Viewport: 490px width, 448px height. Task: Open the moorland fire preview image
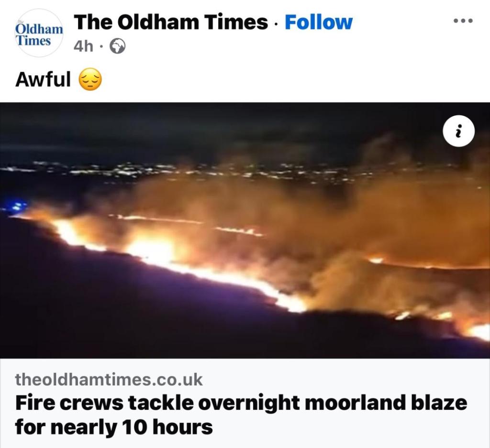click(245, 230)
